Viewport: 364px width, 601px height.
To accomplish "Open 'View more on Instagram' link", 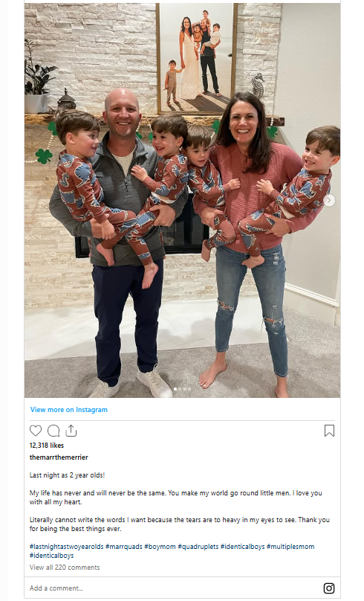I will point(69,409).
